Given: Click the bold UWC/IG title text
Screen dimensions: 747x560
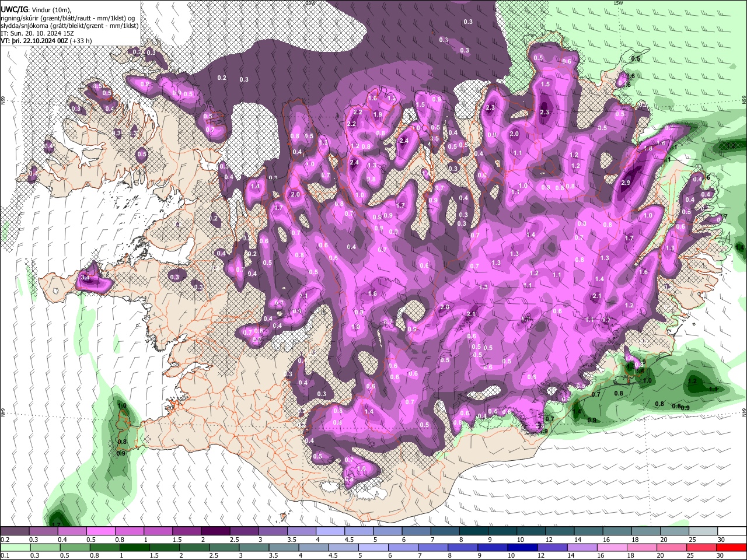Looking at the screenshot, I should tap(13, 10).
